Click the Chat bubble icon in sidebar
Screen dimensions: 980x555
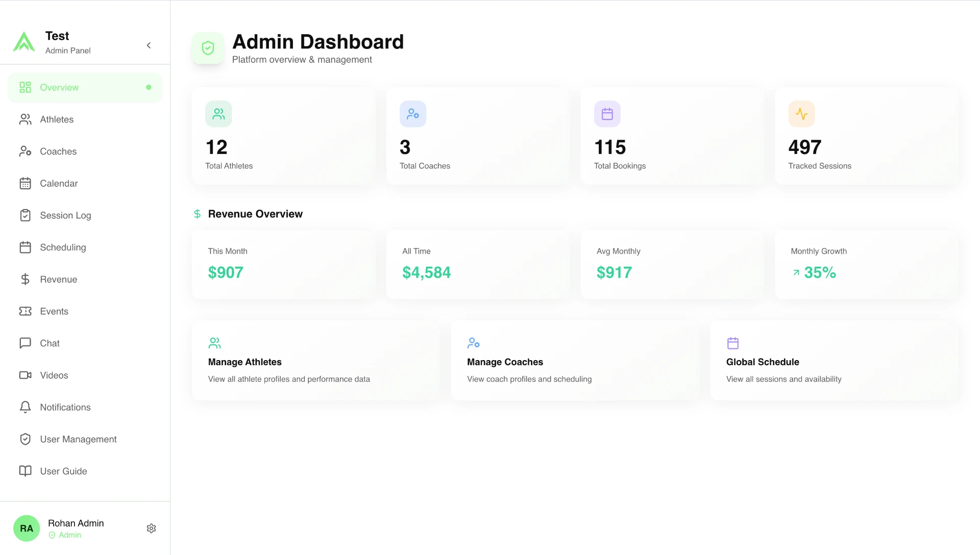point(25,343)
